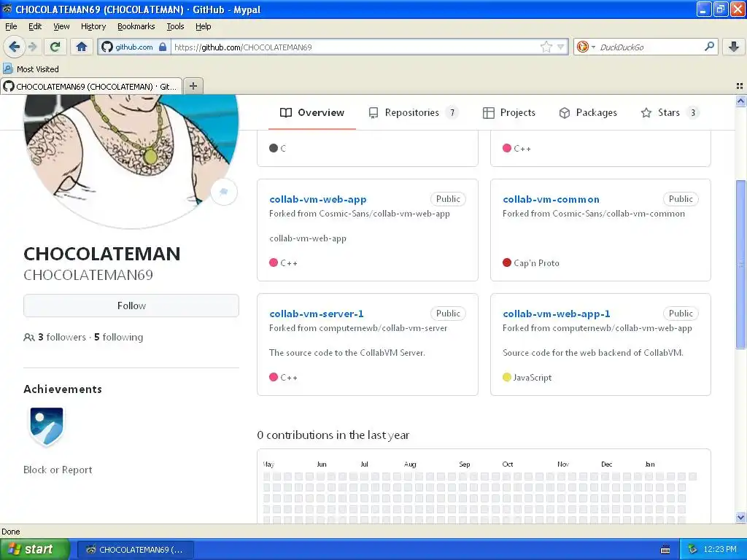Click the Block or Report link

58,470
